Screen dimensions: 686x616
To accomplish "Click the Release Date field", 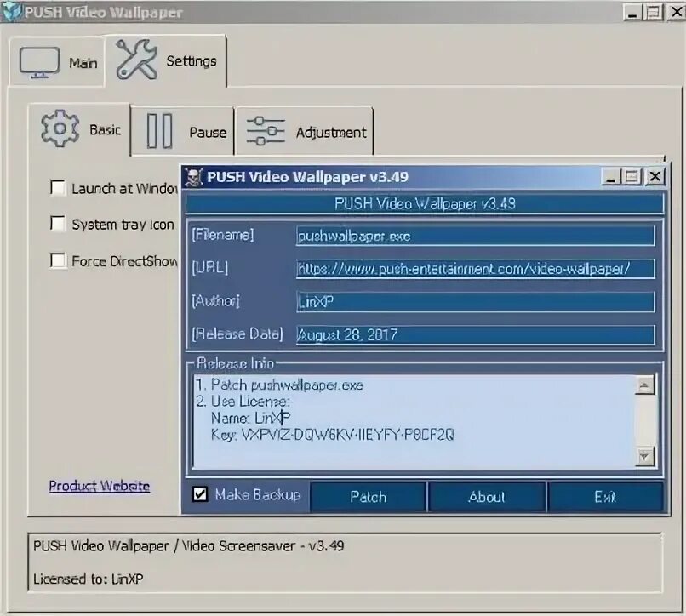I will [476, 334].
